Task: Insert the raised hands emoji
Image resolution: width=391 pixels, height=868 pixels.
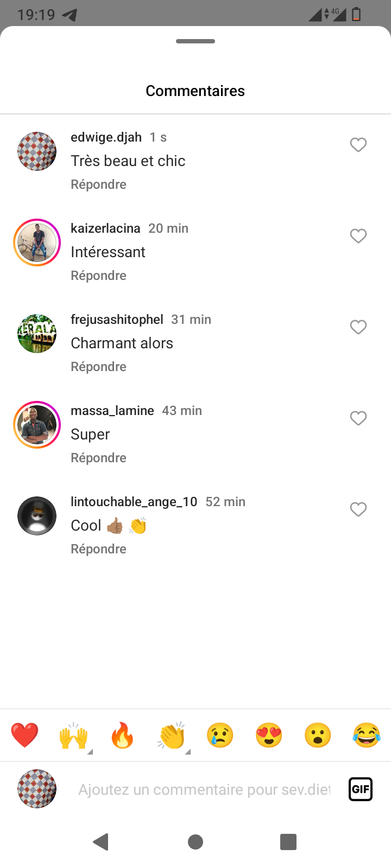Action: tap(73, 736)
